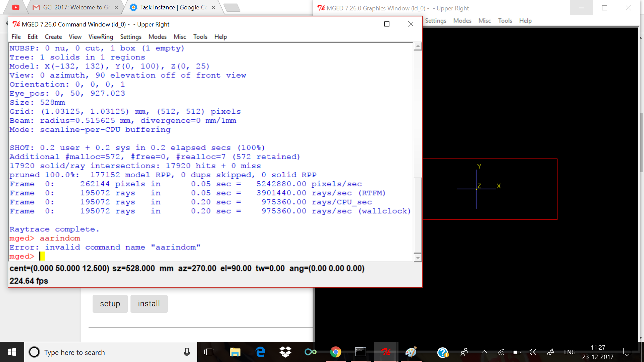The width and height of the screenshot is (644, 362).
Task: Click taskbar microphone icon
Action: 187,352
